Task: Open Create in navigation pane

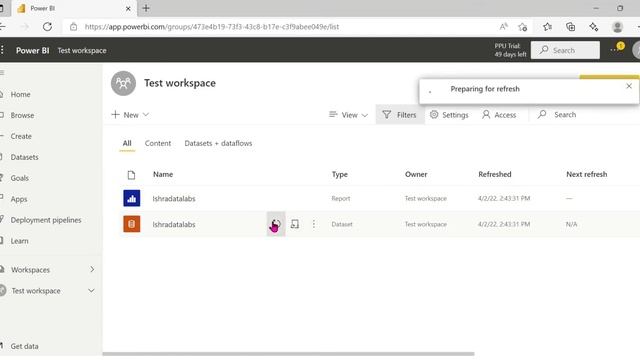Action: [x=21, y=136]
